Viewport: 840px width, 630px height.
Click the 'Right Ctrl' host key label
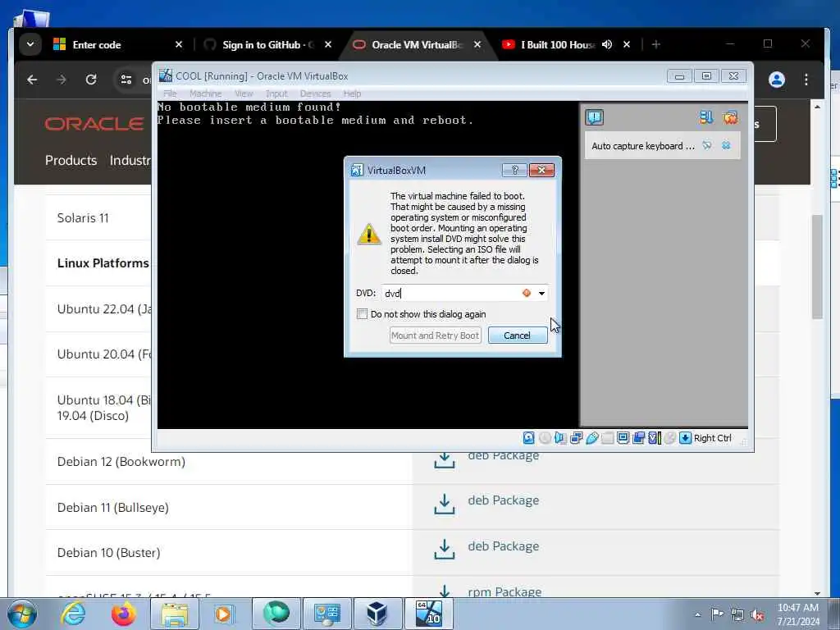[x=713, y=438]
